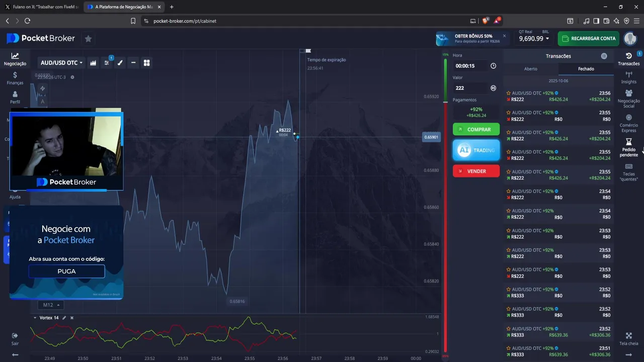Edit the Vortex 14 indicator with pencil
Screen dimensions: 644x362
(64, 318)
